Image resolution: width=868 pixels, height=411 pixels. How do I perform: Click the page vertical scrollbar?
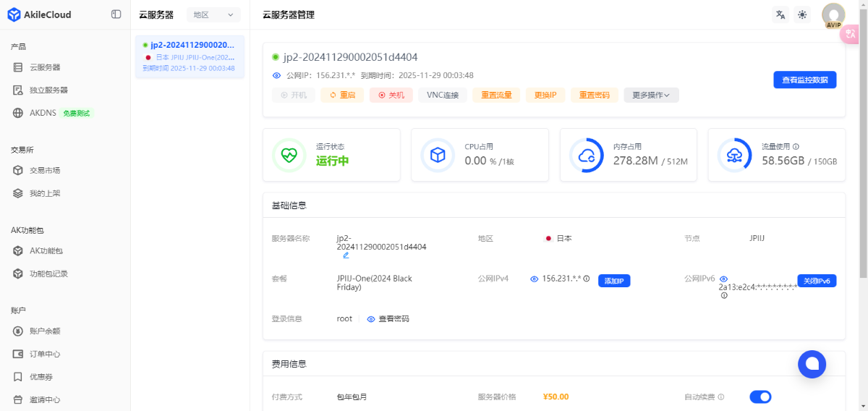click(x=863, y=145)
